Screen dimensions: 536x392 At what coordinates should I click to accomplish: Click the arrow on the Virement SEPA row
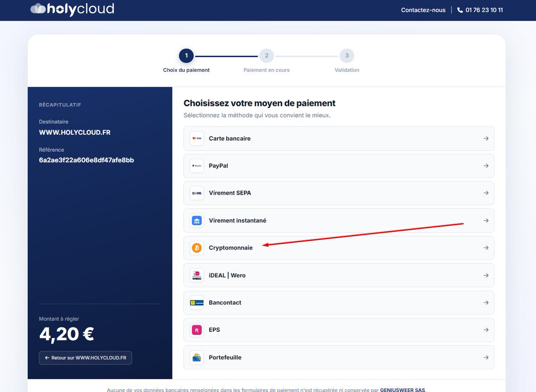point(486,193)
